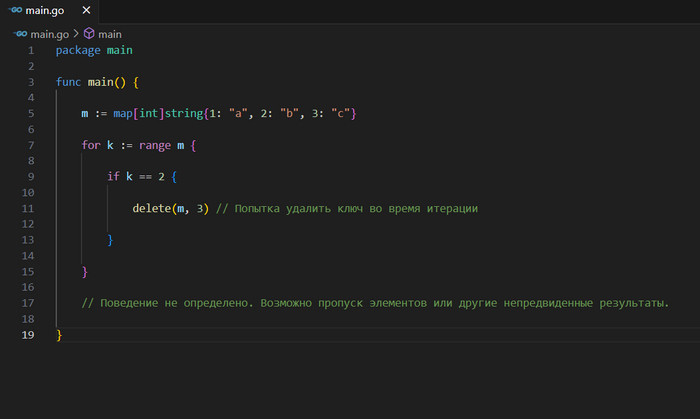Viewport: 700px width, 419px height.
Task: Click the Go icon in the breadcrumb bar
Action: [x=19, y=33]
